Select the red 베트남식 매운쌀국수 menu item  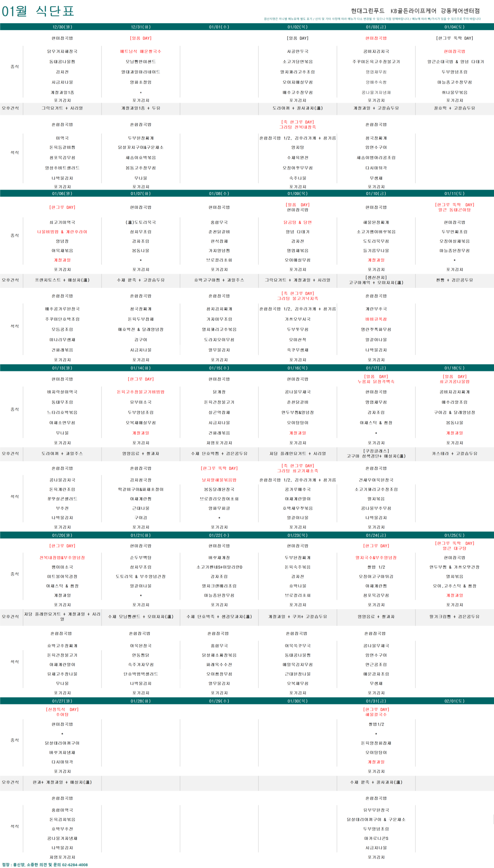140,51
